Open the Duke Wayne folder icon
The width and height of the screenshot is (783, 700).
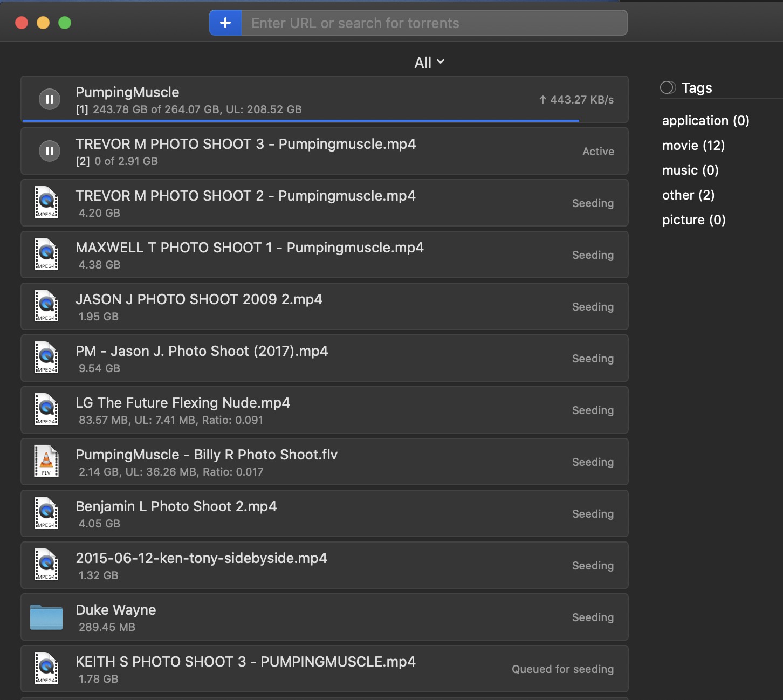point(46,617)
